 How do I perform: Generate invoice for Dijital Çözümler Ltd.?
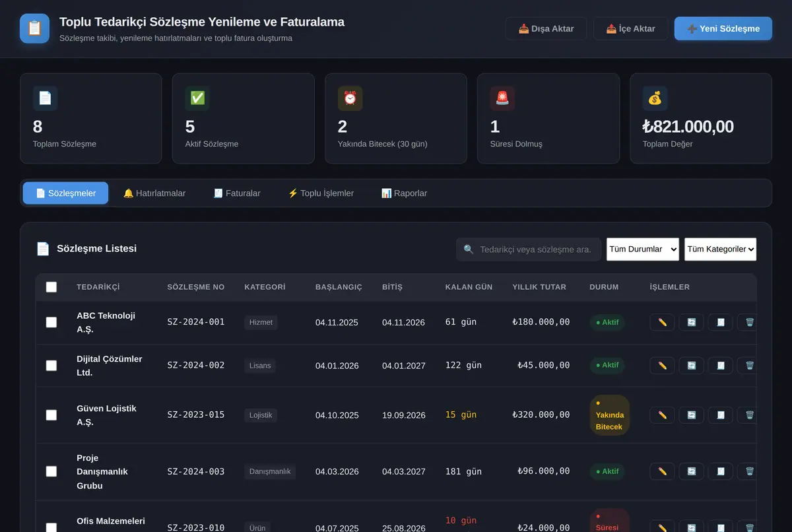point(720,365)
